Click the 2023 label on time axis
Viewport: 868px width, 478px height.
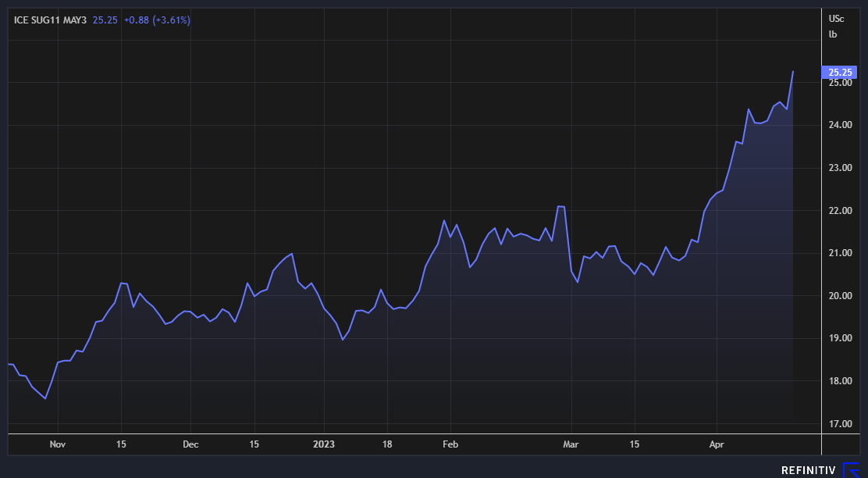click(x=324, y=444)
